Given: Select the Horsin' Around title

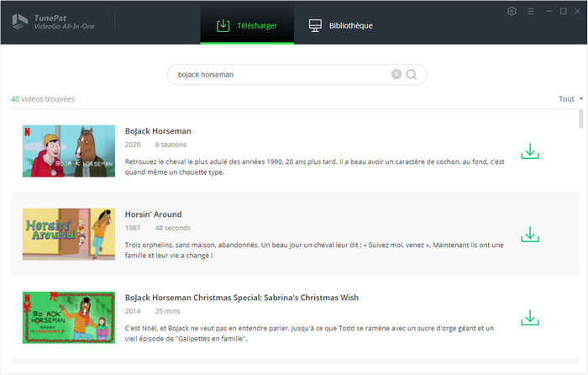Looking at the screenshot, I should coord(153,214).
